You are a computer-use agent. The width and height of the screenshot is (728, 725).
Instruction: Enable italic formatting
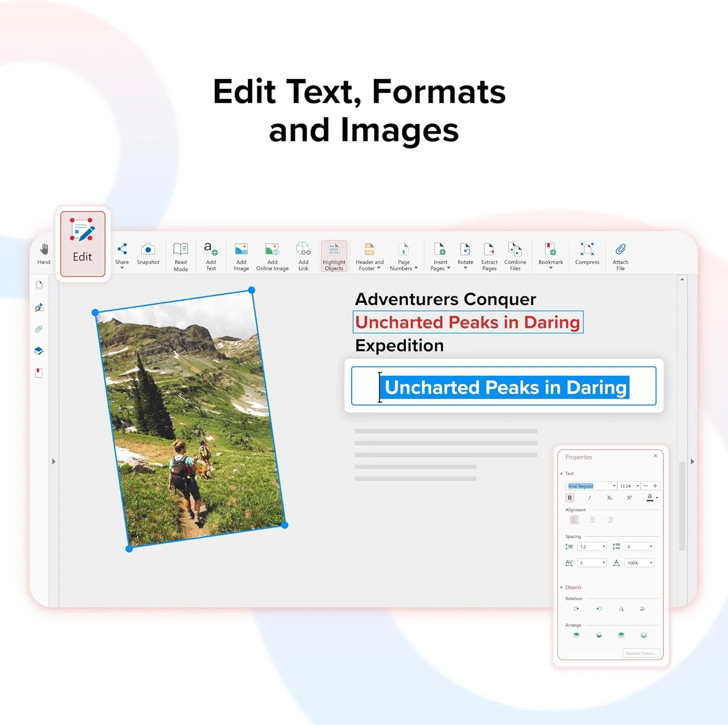click(589, 497)
